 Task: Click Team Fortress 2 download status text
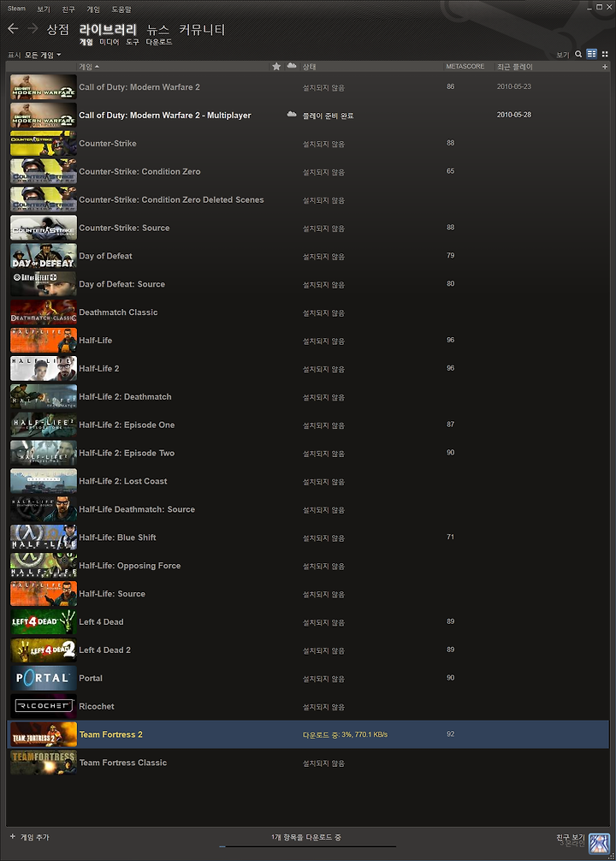[345, 734]
